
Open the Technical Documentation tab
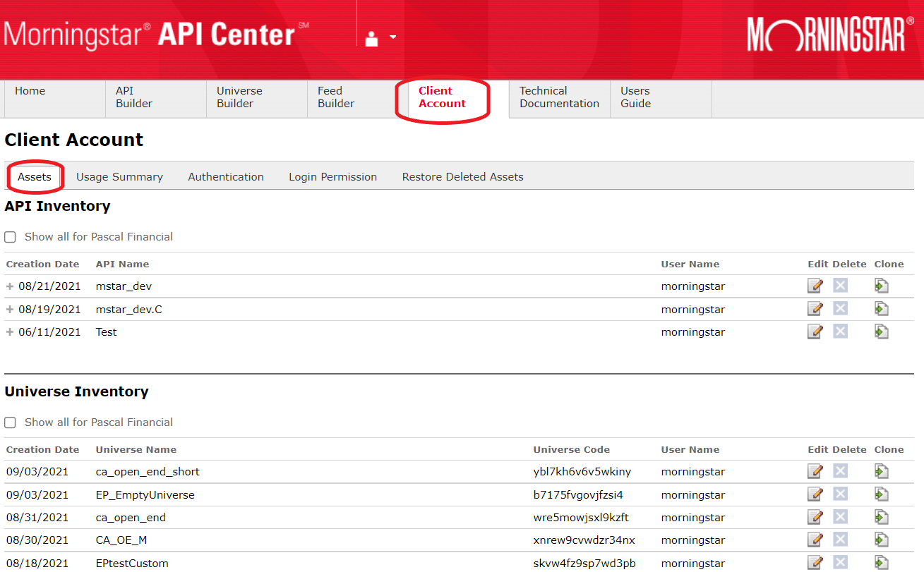point(560,97)
